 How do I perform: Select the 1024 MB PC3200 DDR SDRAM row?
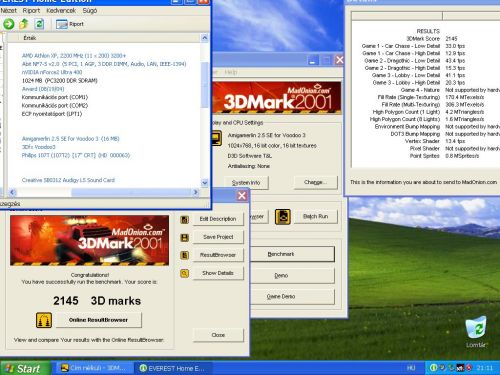(x=59, y=81)
